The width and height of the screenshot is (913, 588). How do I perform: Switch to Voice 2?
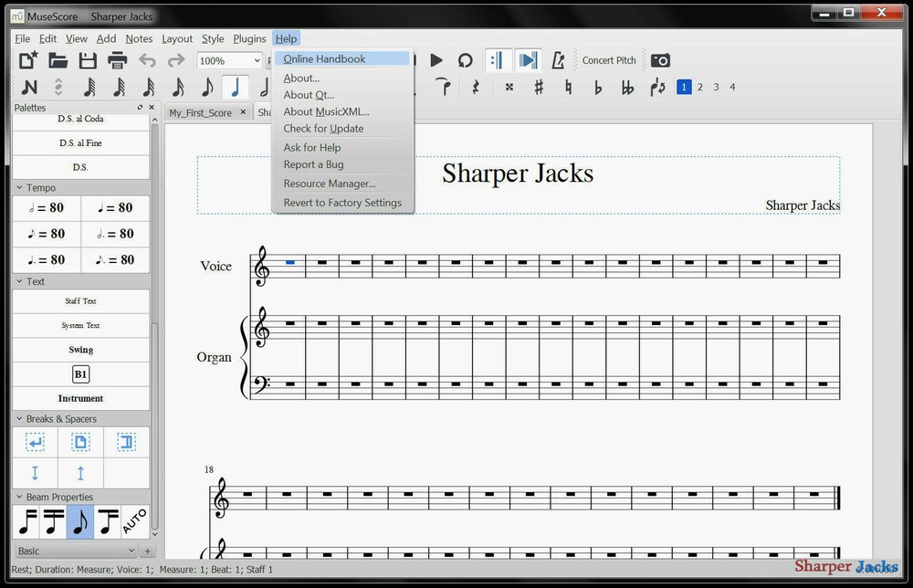coord(699,87)
